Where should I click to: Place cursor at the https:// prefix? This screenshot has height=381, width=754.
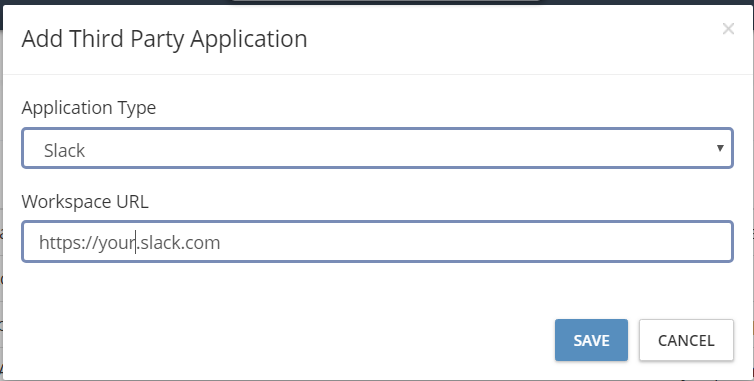(x=68, y=242)
